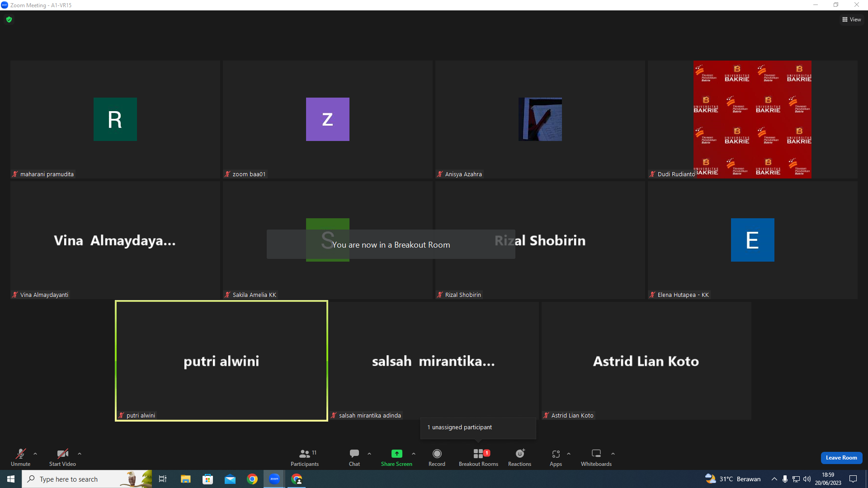Image resolution: width=868 pixels, height=488 pixels.
Task: Expand video options arrow beside Start Video
Action: (x=80, y=454)
